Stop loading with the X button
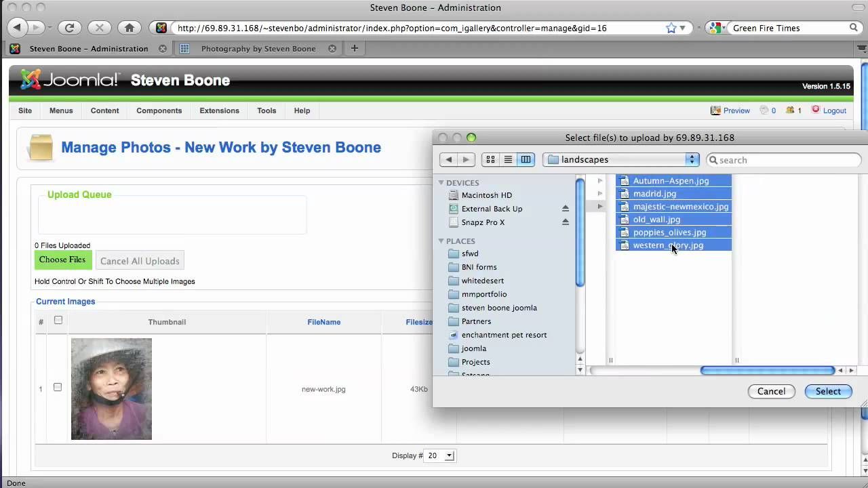The height and width of the screenshot is (488, 868). coord(99,28)
